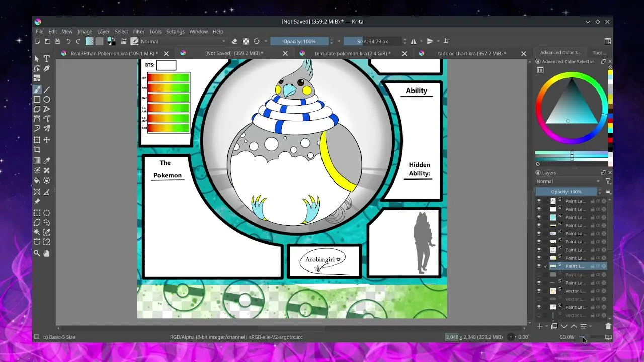Viewport: 644px width, 362px height.
Task: Click the brush Opacity slider
Action: pyautogui.click(x=299, y=41)
